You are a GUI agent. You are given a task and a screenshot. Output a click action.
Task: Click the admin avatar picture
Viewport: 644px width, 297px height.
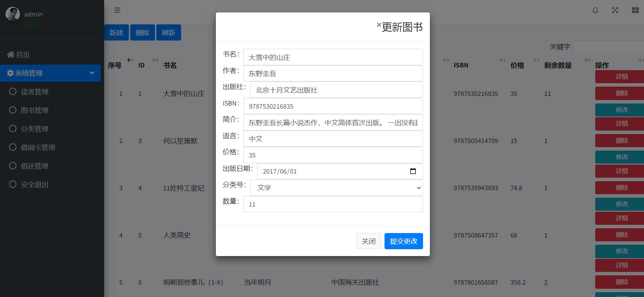[x=13, y=14]
